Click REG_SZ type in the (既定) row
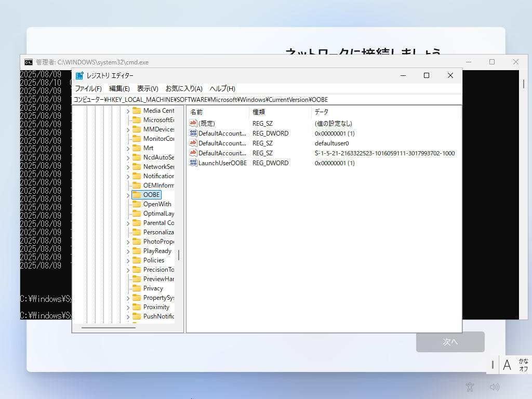Screen dimensions: 532x399 pos(262,124)
